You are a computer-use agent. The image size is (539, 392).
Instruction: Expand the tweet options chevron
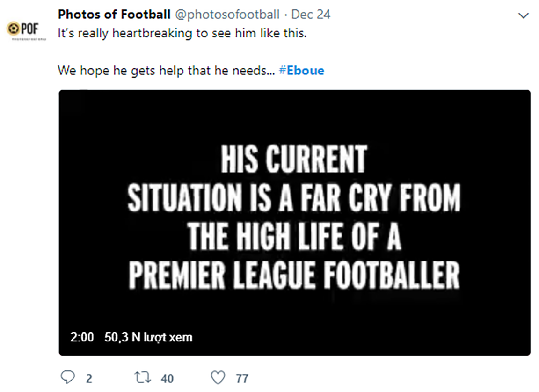(x=524, y=16)
